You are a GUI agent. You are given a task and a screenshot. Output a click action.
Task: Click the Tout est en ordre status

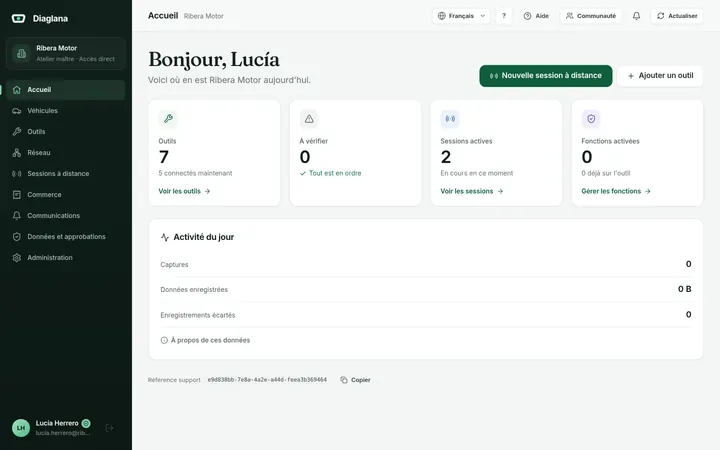pyautogui.click(x=331, y=173)
